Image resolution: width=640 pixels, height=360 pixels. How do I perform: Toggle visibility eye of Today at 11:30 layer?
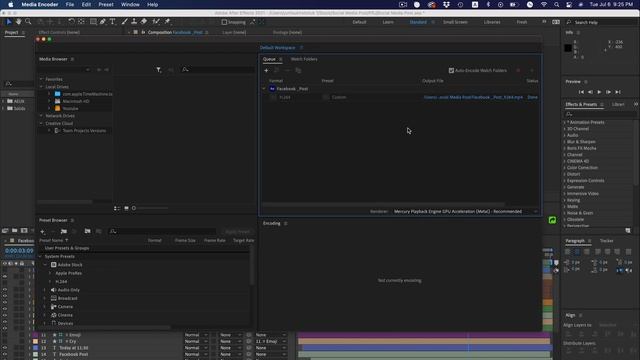5,348
